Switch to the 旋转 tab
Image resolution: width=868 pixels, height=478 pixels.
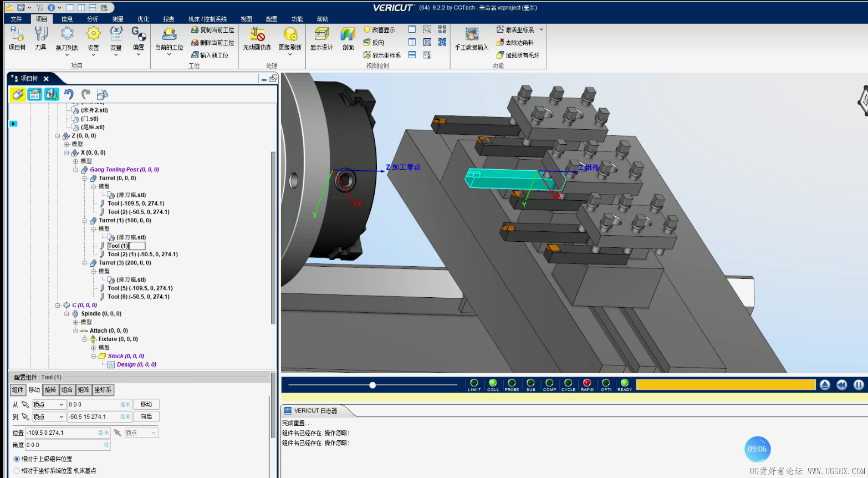click(50, 390)
